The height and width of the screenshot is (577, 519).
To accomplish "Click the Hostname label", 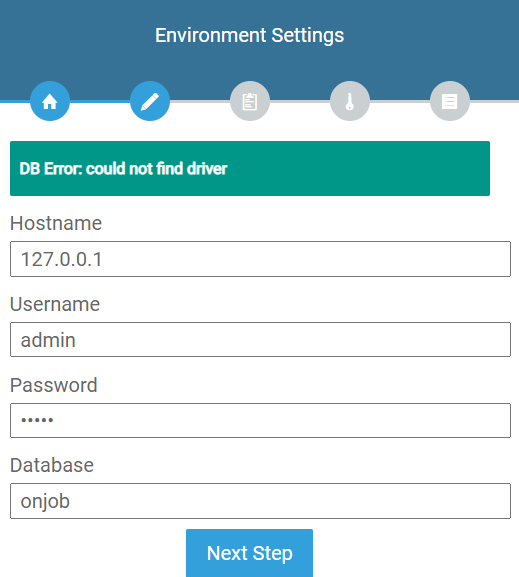I will pos(56,223).
